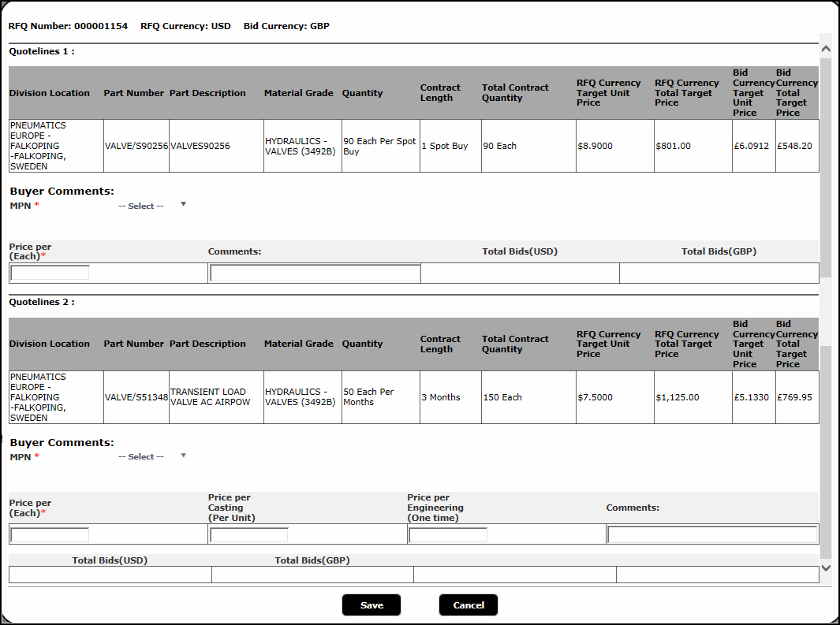Image resolution: width=840 pixels, height=625 pixels.
Task: Click the Total Bids(GBP) header in Quotelines 2
Action: tap(312, 560)
